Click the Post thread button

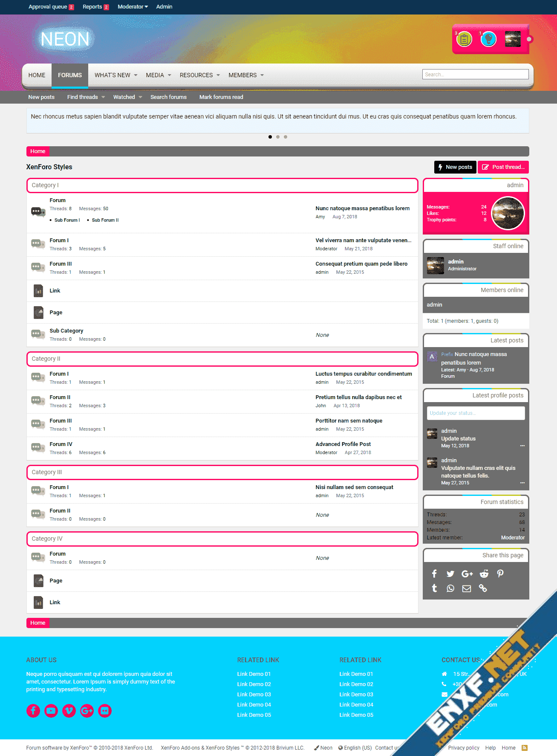click(x=503, y=167)
